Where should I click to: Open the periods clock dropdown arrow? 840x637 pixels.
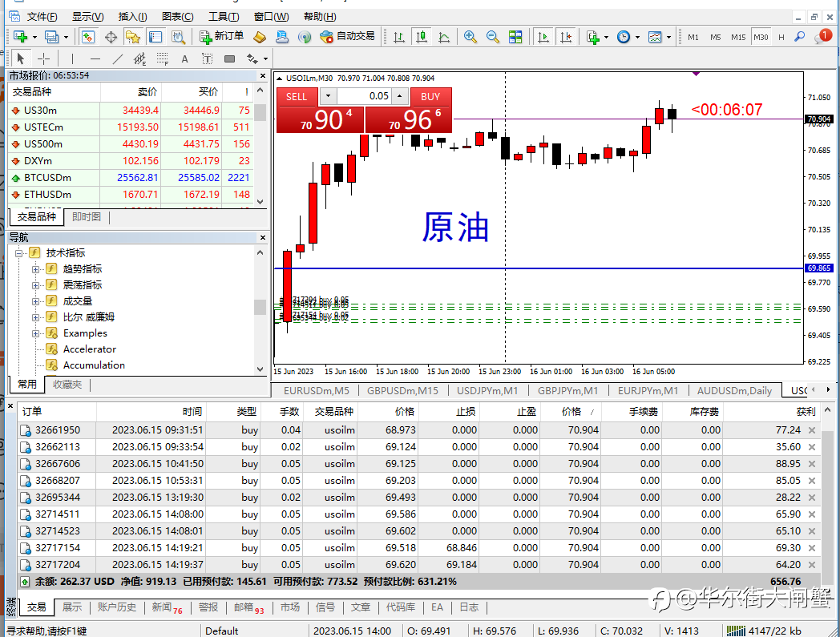click(x=637, y=37)
